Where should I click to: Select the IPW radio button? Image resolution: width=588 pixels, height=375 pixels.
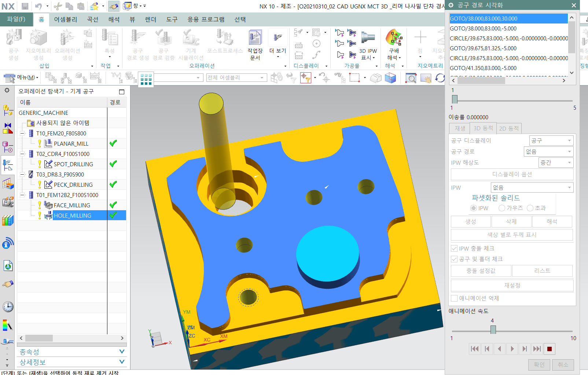click(473, 208)
